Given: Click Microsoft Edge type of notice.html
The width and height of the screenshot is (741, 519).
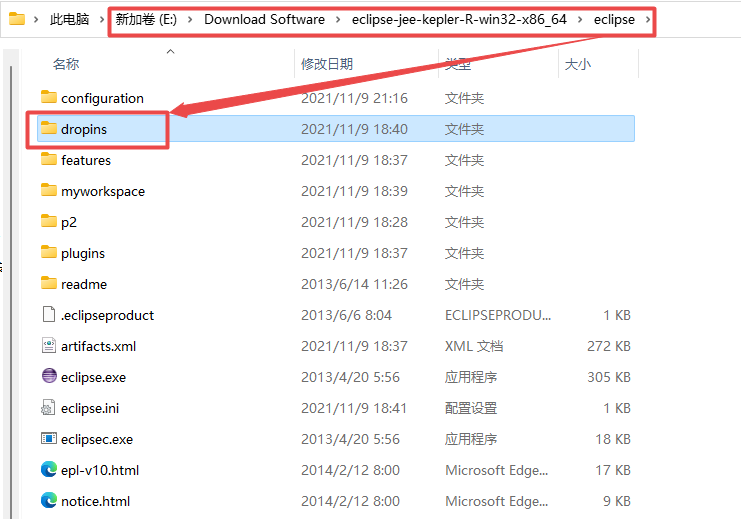Looking at the screenshot, I should click(496, 502).
